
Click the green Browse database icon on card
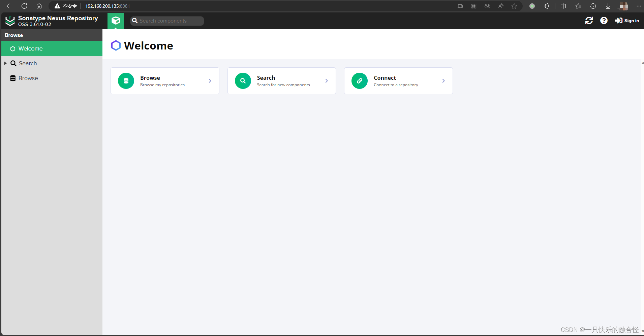pos(126,81)
